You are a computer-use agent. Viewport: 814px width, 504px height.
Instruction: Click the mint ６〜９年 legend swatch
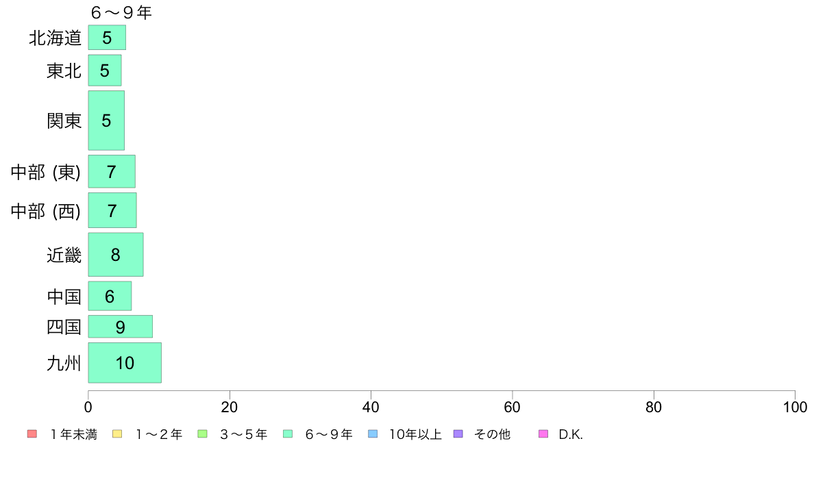(x=288, y=434)
